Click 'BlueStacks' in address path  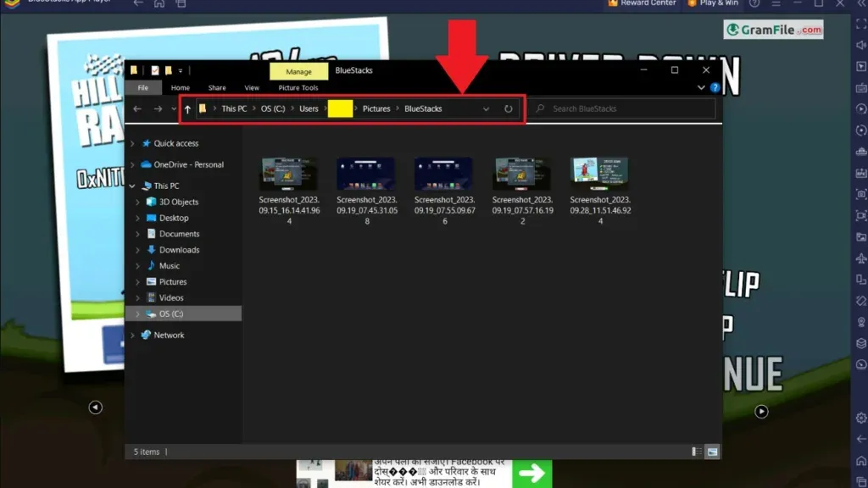tap(423, 109)
